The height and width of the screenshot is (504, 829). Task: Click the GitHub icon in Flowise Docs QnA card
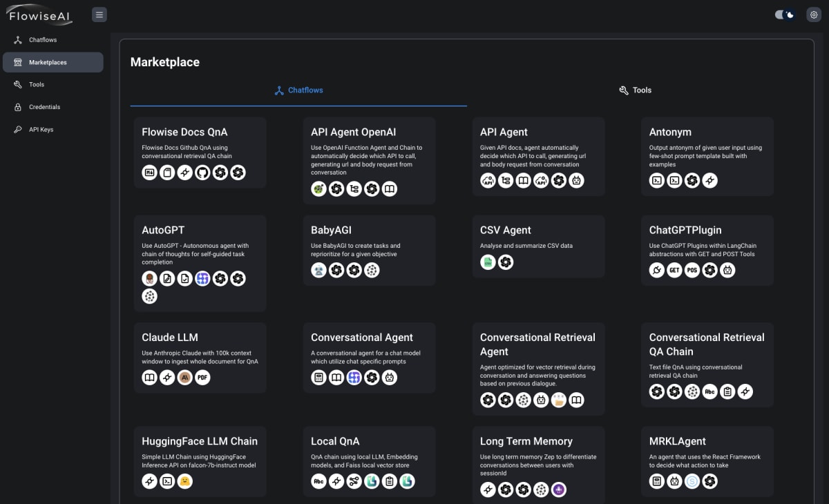[x=202, y=173]
